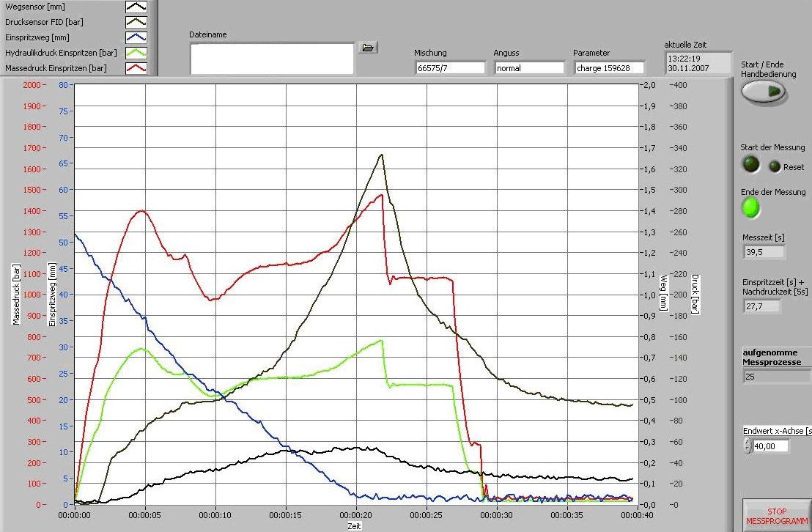
Task: Click the 00:00:20 x-axis tick label
Action: [x=355, y=515]
